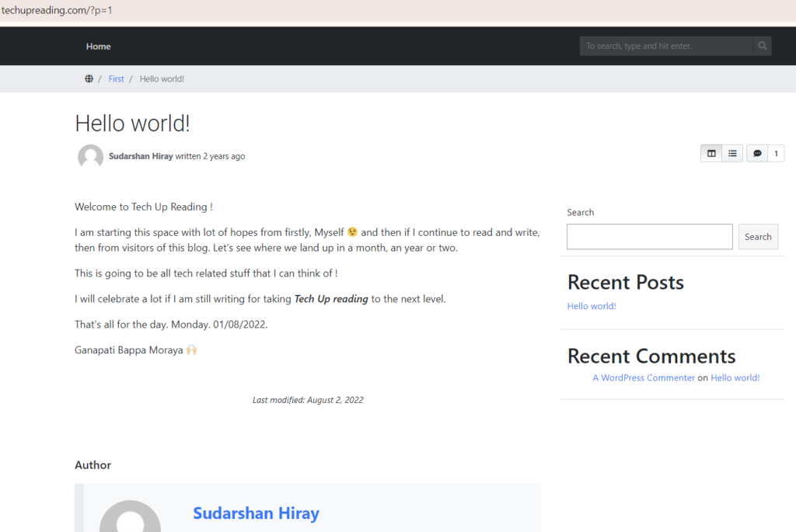The height and width of the screenshot is (532, 796).
Task: Focus the sidebar Search text box
Action: pyautogui.click(x=650, y=236)
